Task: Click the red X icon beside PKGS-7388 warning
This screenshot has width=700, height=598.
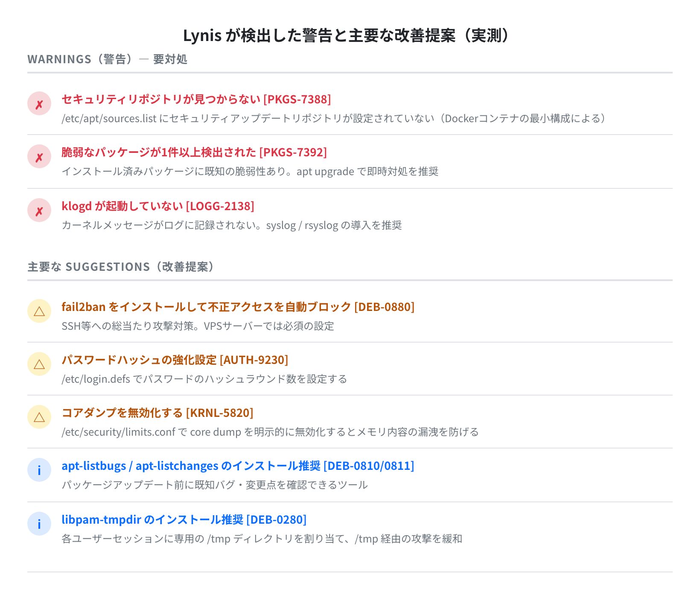Action: [x=39, y=103]
